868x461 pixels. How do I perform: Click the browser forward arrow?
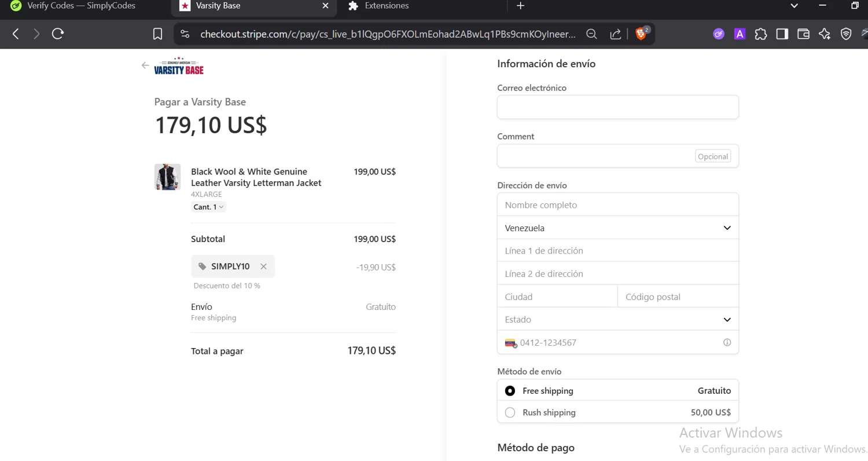36,34
